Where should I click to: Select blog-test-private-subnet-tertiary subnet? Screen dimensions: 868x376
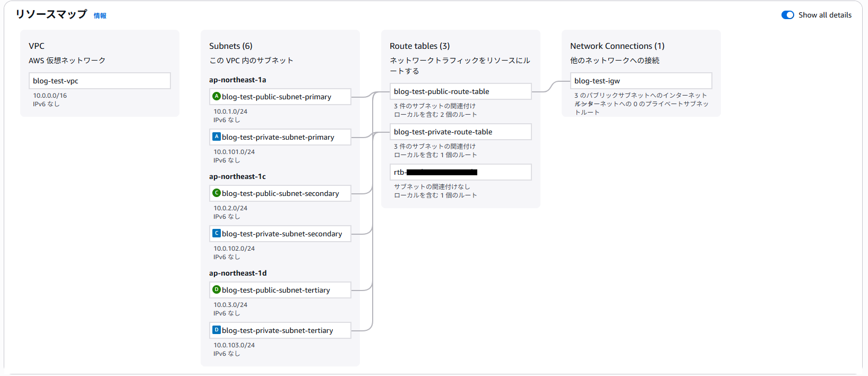(280, 330)
